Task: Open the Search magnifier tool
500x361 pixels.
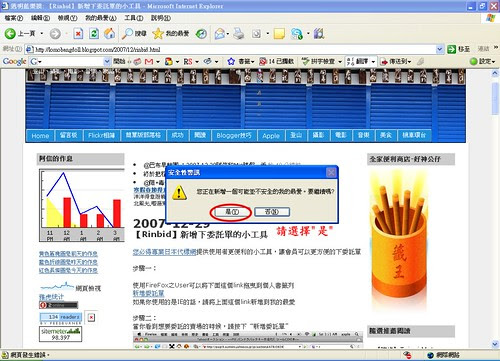Action: point(127,33)
